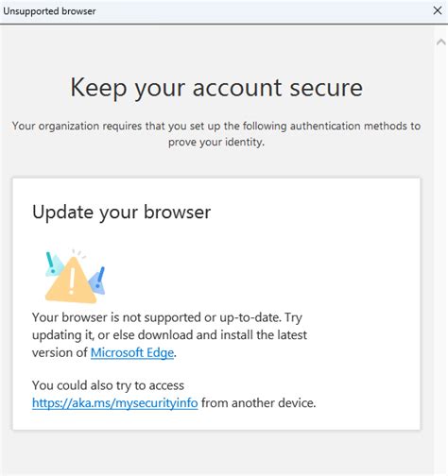448x476 pixels.
Task: Click the "Update your browser" heading
Action: 122,212
